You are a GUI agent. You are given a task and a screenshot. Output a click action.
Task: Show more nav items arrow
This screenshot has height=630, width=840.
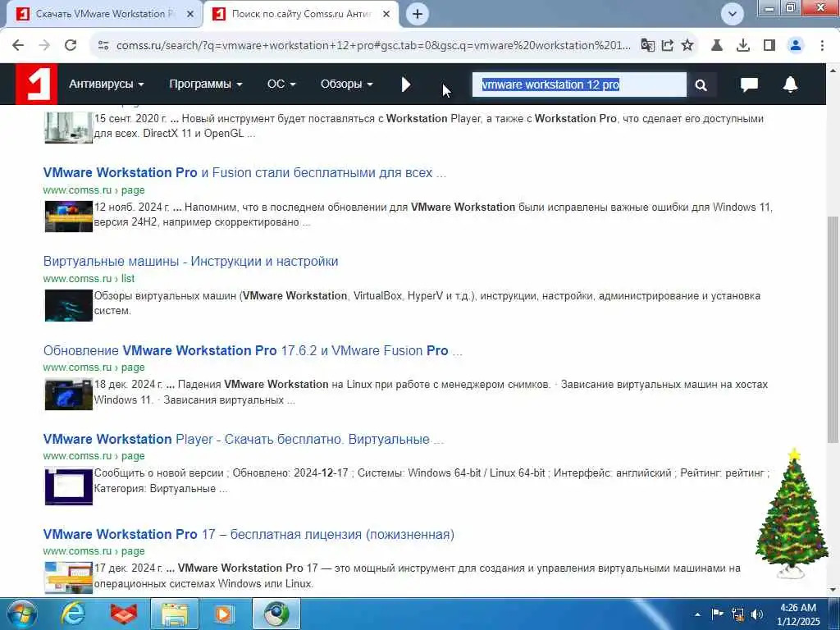pyautogui.click(x=406, y=84)
